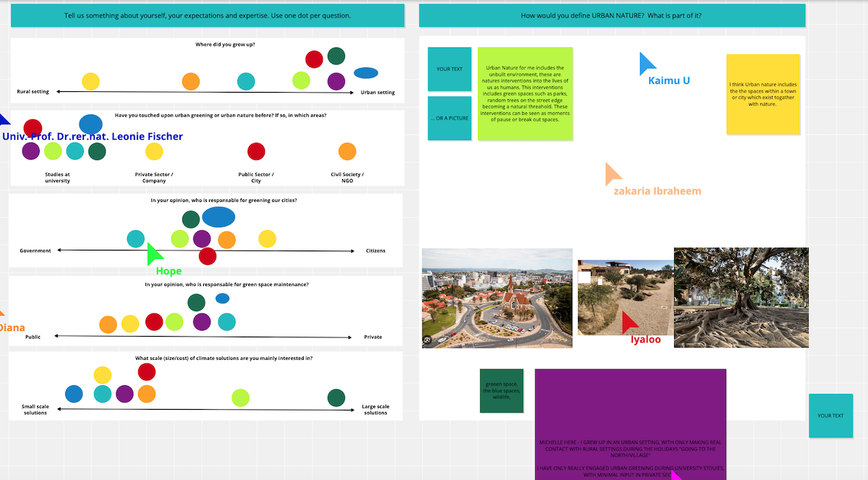Click 'Citizens' axis label

click(375, 250)
